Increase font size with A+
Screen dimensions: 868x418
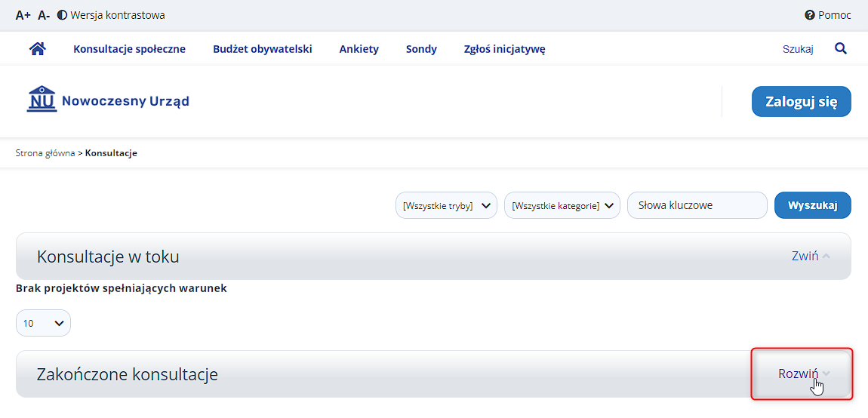point(23,16)
